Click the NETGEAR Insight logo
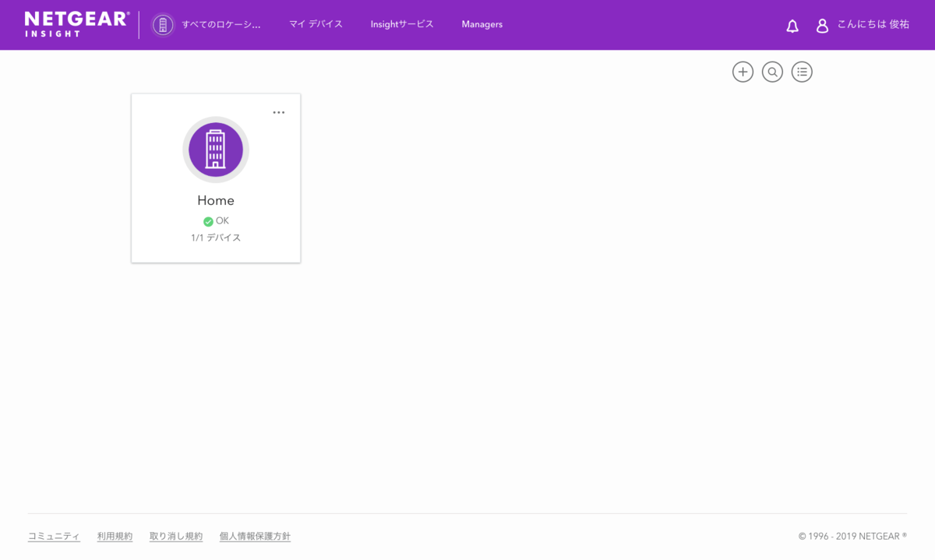The image size is (935, 560). pos(76,24)
